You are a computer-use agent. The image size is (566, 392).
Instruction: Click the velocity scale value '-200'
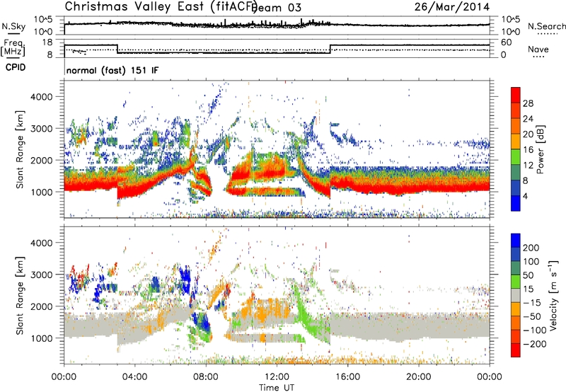coord(535,344)
